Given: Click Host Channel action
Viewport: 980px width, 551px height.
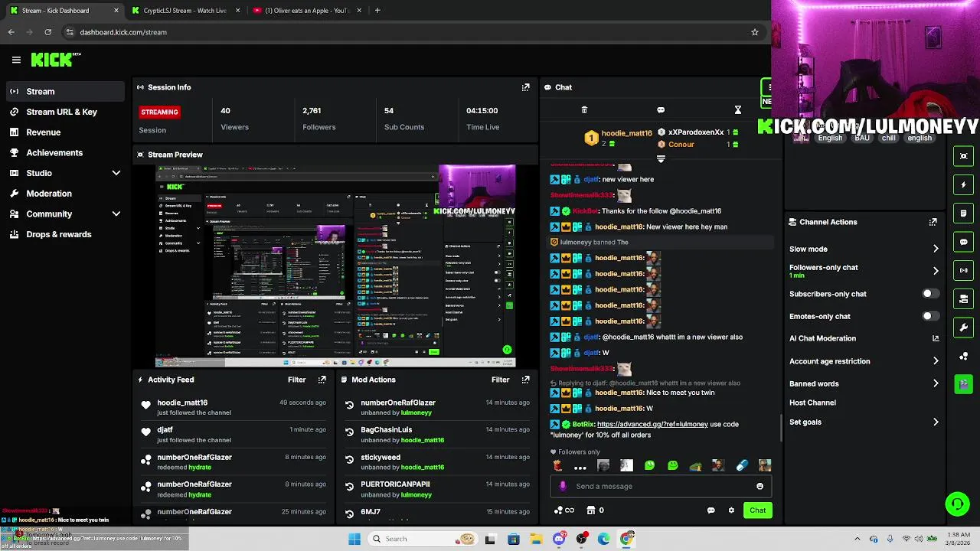Looking at the screenshot, I should tap(812, 403).
